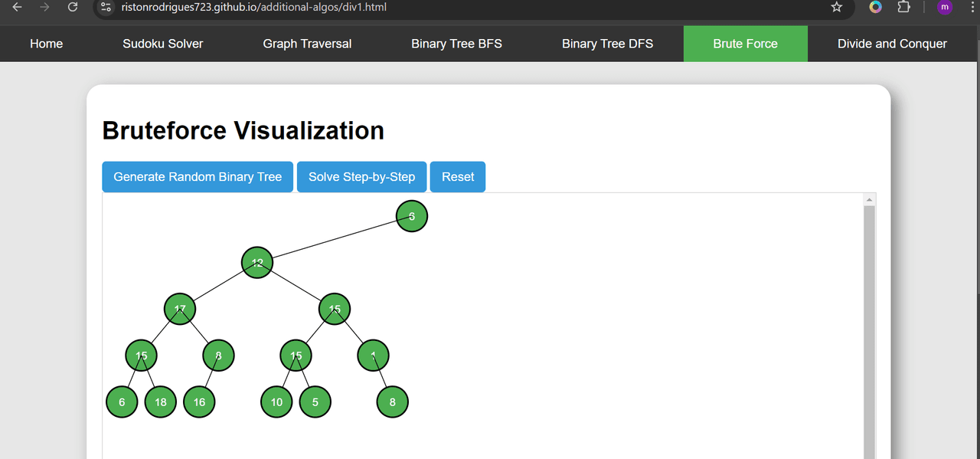
Task: Click the colorful extension icon beside the star
Action: [x=875, y=7]
